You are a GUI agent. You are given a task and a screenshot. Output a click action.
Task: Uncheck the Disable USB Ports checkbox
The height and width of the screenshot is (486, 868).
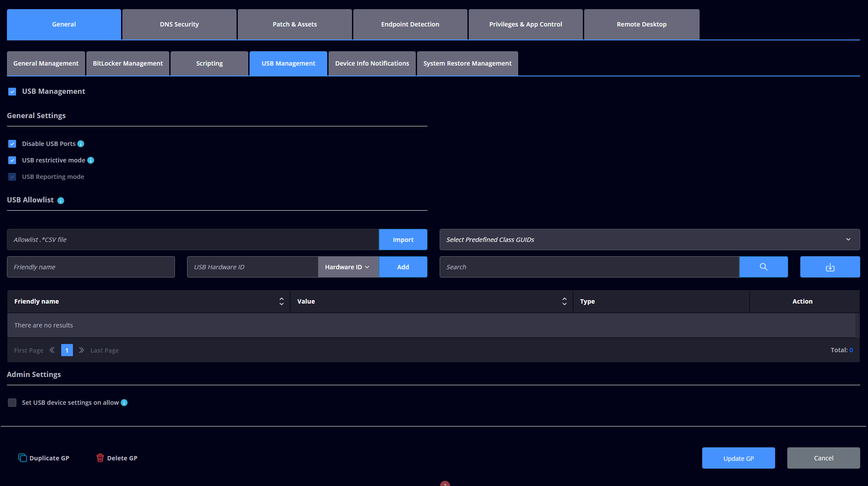(x=12, y=144)
